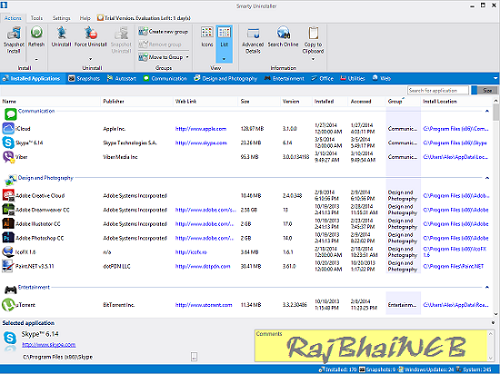The image size is (500, 374).
Task: Open the icofx.ro web link
Action: coord(191,252)
